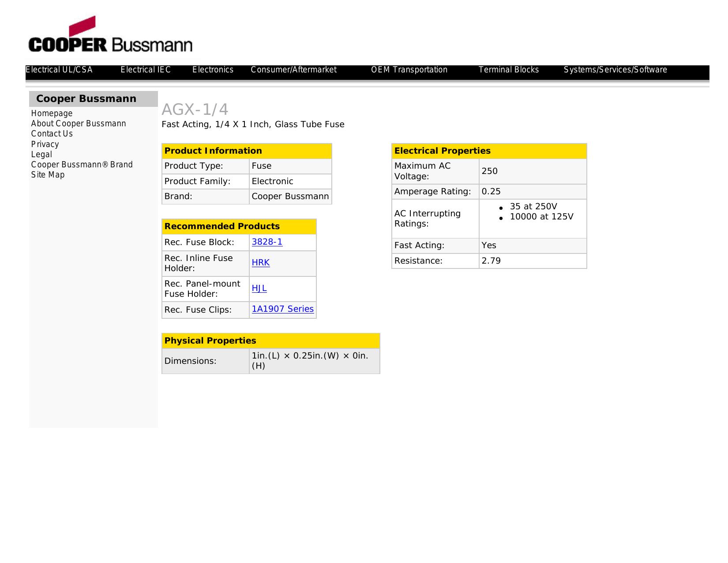Open Systems/Services/Software navigation item
728x563 pixels.
[615, 70]
